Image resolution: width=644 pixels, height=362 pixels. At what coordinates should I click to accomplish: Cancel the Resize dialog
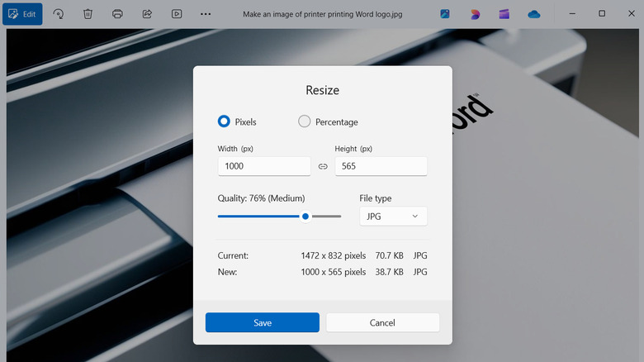click(382, 322)
